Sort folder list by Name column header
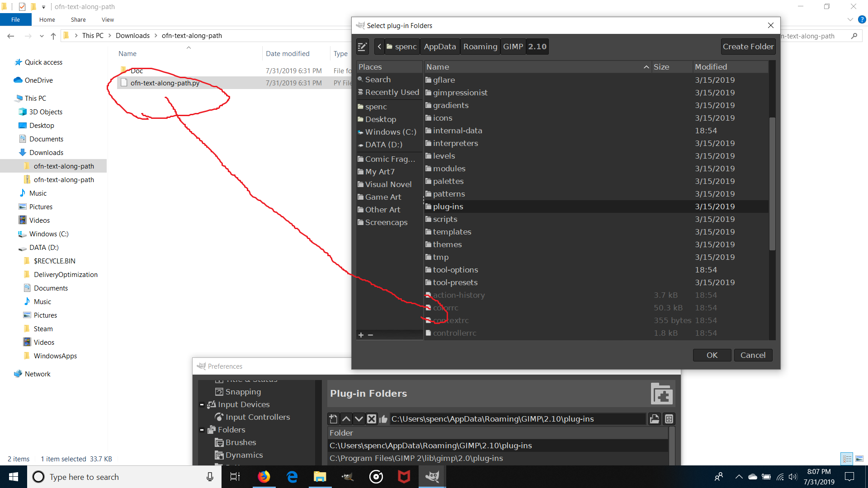 538,67
